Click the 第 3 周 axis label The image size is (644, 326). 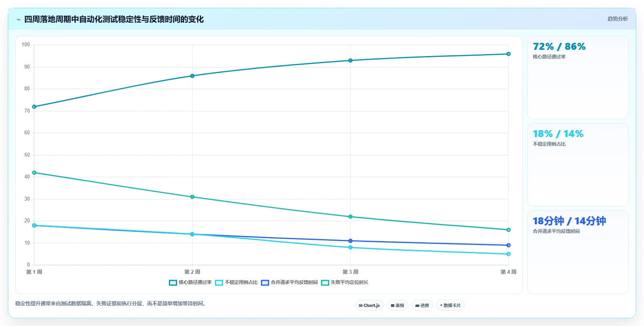(x=350, y=272)
